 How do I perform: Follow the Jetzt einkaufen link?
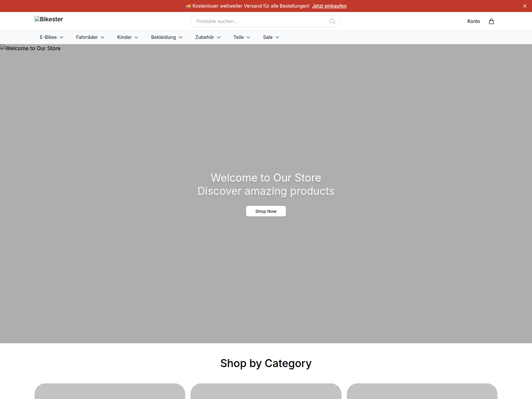(x=329, y=6)
